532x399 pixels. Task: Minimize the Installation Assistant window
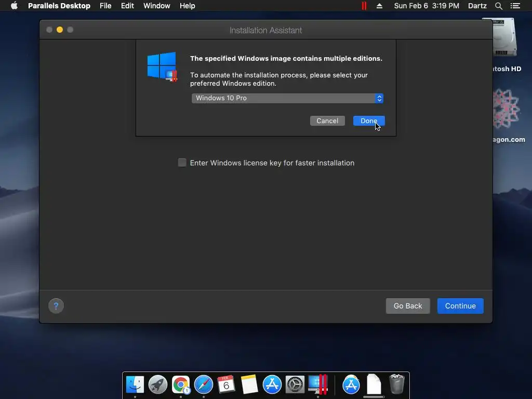(x=60, y=30)
